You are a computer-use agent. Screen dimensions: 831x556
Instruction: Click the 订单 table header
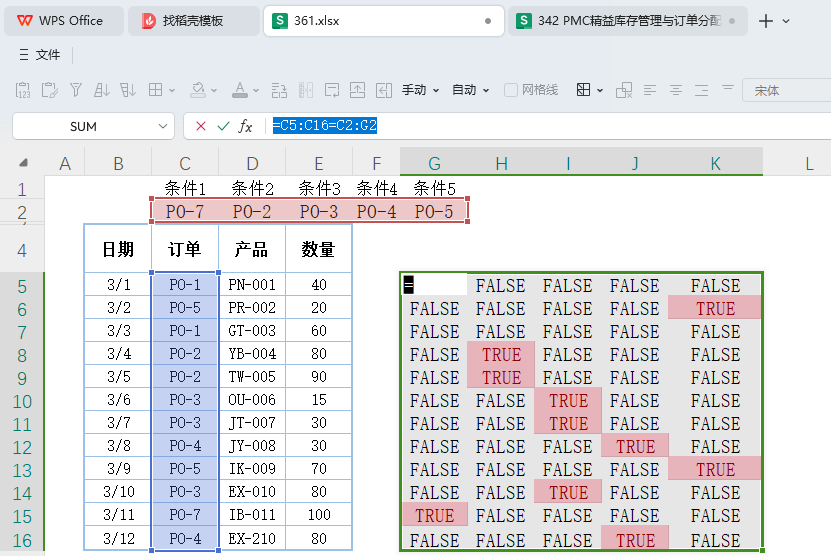(x=184, y=249)
